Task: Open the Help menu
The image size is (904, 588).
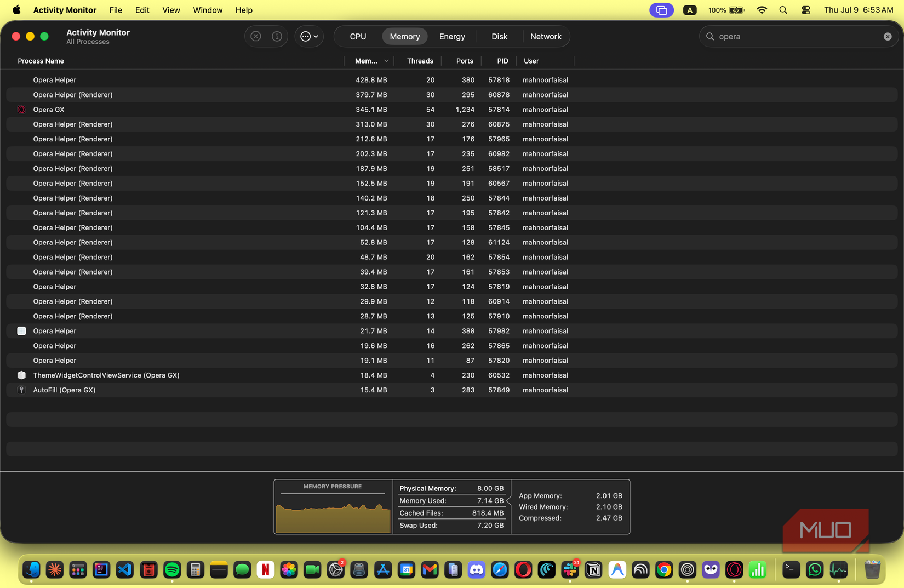Action: pyautogui.click(x=244, y=10)
